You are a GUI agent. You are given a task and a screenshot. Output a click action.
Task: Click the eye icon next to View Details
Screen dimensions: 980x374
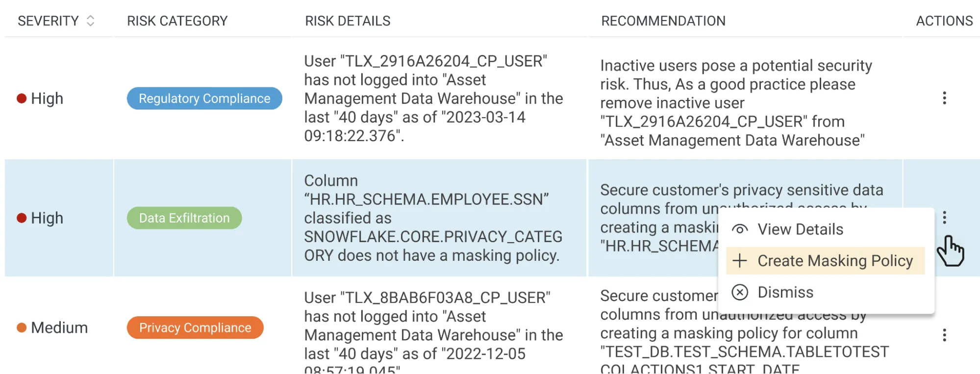[x=740, y=228]
